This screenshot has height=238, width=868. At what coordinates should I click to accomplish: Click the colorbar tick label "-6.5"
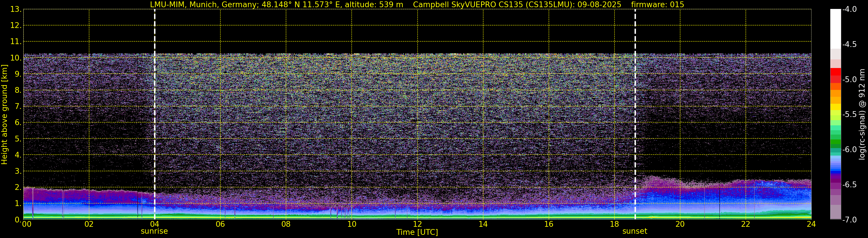[849, 185]
